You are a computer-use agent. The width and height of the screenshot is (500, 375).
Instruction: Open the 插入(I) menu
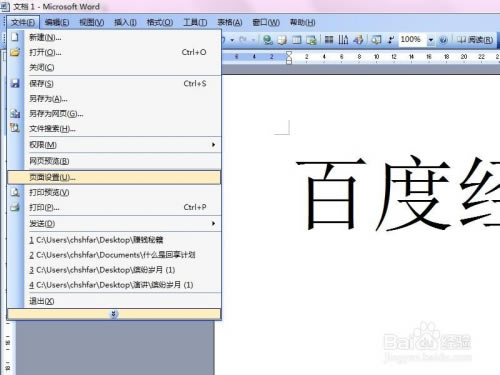pyautogui.click(x=125, y=22)
